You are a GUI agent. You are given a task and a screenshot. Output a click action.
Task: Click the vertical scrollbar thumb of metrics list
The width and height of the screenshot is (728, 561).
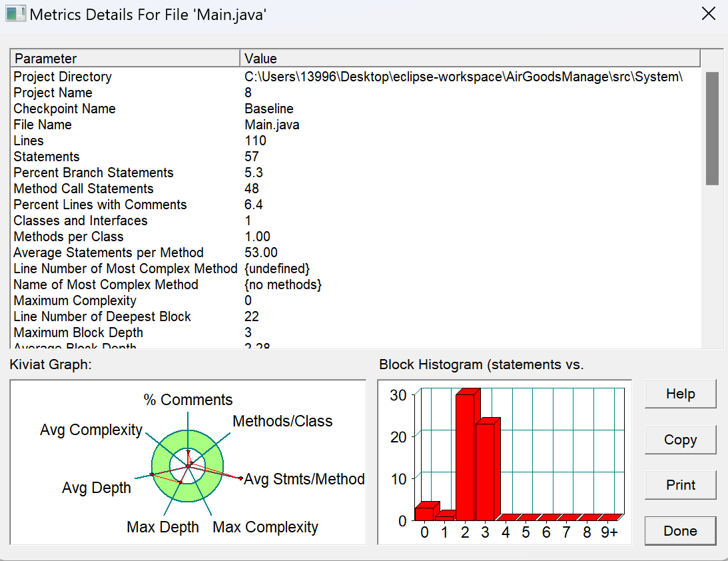(712, 129)
